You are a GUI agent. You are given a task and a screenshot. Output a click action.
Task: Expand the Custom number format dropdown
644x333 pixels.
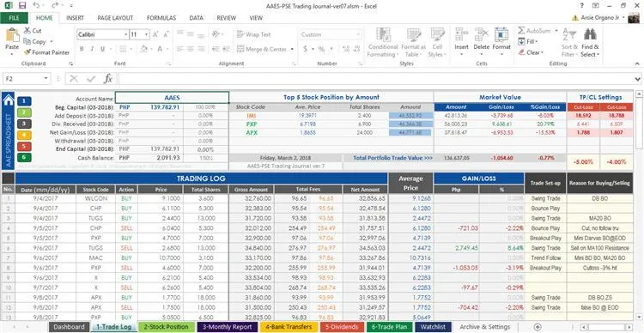pos(359,35)
